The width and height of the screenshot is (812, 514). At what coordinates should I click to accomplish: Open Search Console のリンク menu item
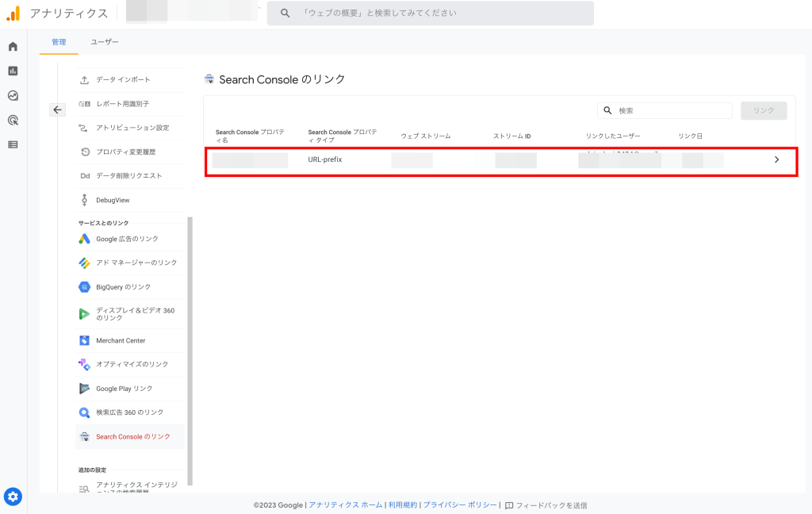[129, 437]
